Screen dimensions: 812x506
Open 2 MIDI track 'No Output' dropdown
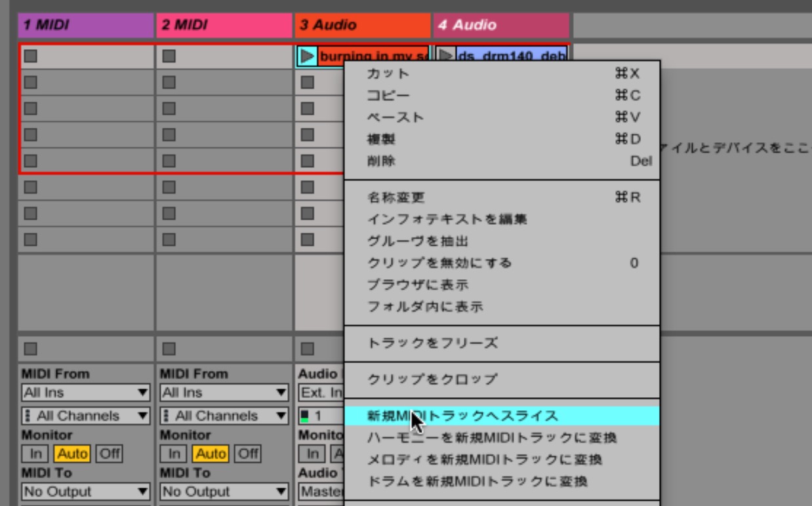pos(224,492)
